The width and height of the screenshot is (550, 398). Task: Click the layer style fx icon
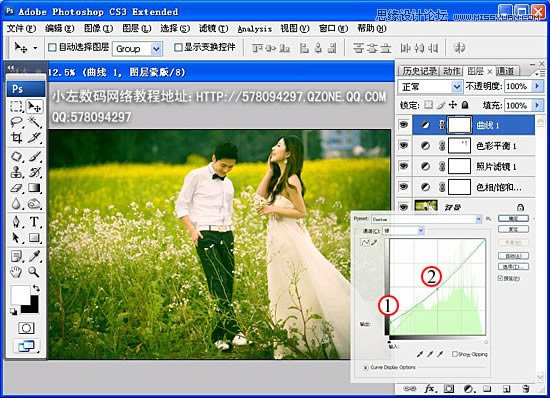tap(430, 389)
